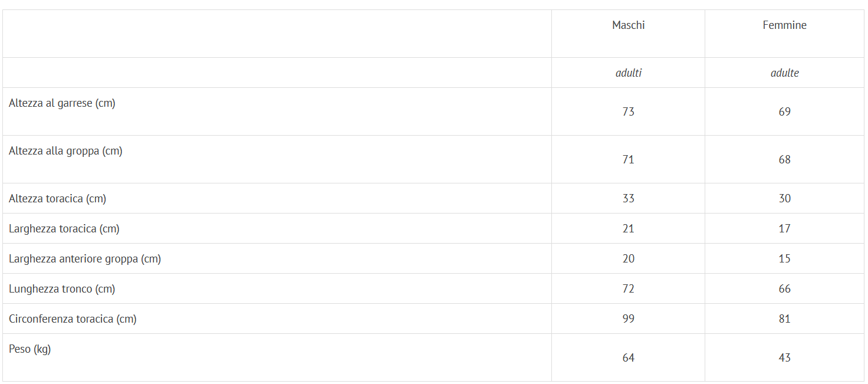Click female thoracic width value 17
This screenshot has width=868, height=384.
(784, 229)
